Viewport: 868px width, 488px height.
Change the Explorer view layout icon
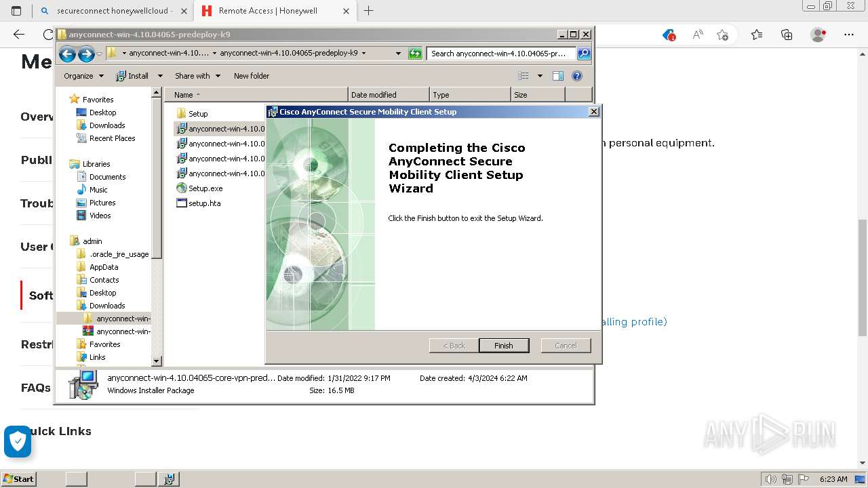(x=524, y=76)
